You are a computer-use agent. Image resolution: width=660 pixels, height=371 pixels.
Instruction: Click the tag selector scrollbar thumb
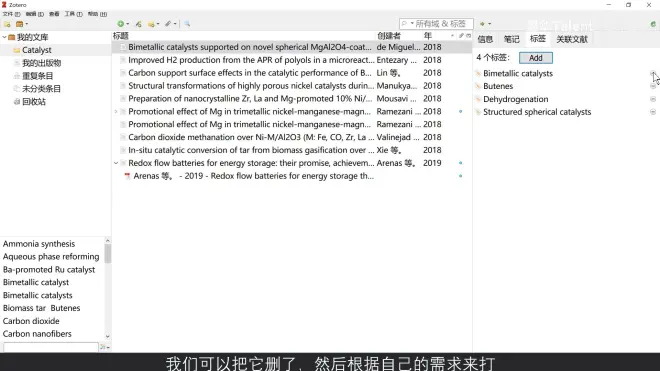pyautogui.click(x=108, y=254)
